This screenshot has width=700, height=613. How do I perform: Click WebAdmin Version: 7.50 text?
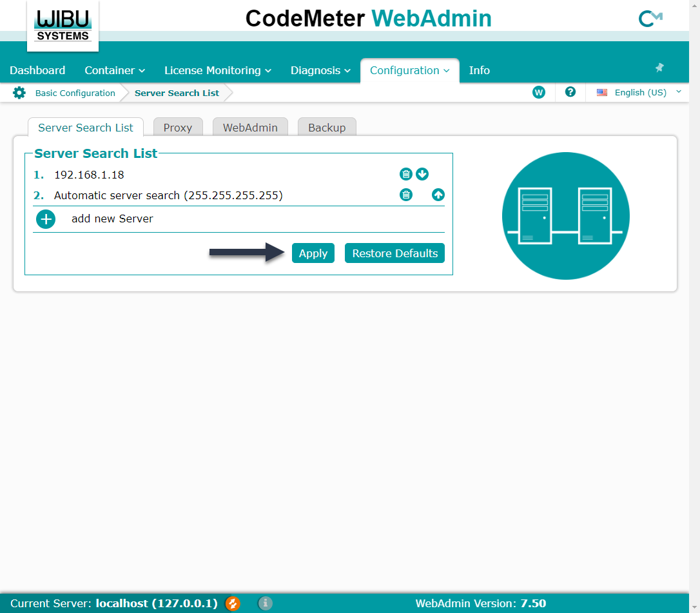(x=480, y=603)
